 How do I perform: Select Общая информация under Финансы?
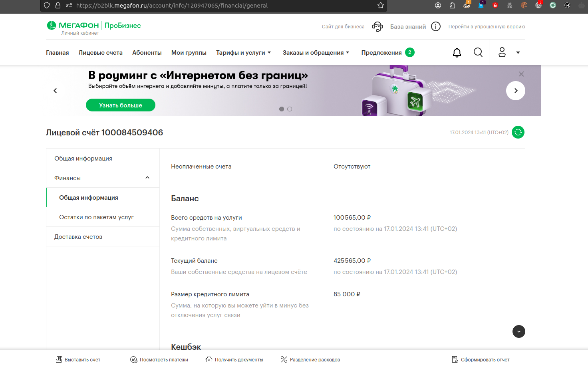(x=103, y=198)
